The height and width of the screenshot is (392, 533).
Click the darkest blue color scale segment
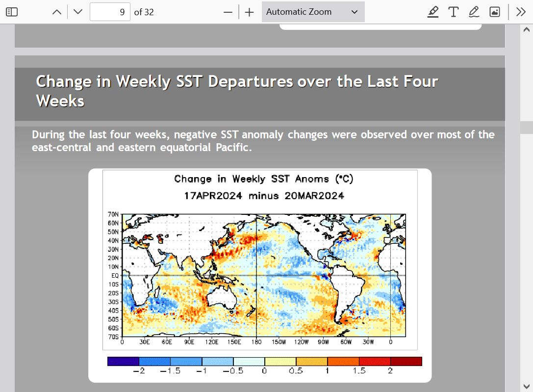coord(123,362)
